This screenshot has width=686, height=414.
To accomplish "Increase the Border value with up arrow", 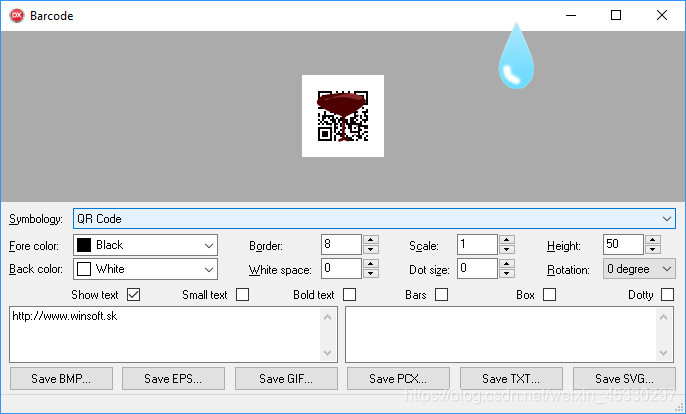I will [x=371, y=239].
